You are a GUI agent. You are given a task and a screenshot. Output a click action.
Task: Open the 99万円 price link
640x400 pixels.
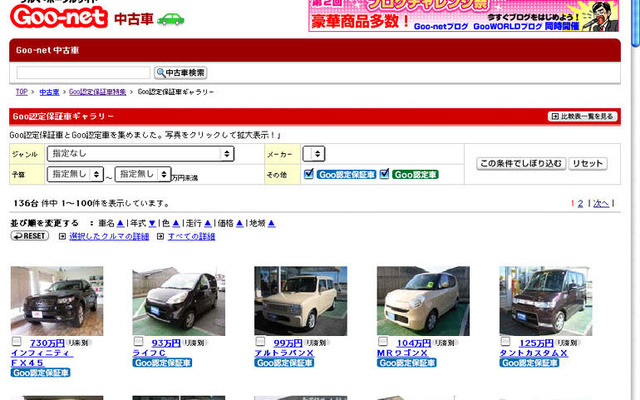(288, 343)
